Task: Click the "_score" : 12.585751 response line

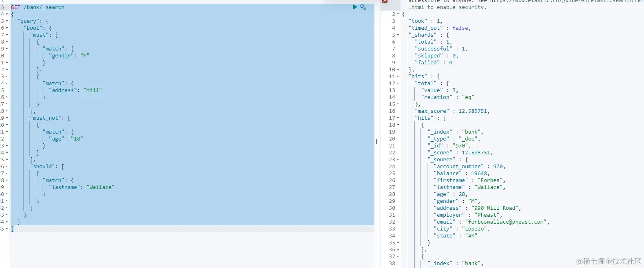Action: [460, 153]
